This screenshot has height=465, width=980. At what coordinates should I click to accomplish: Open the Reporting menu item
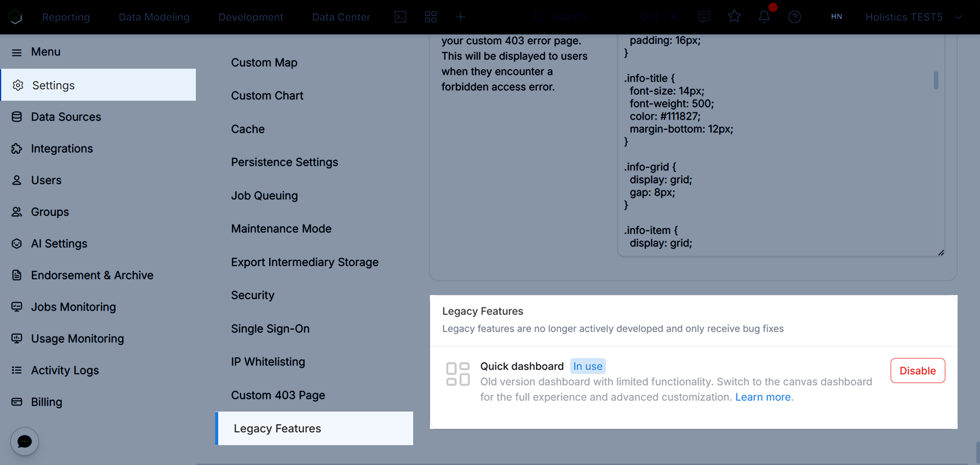pos(66,17)
